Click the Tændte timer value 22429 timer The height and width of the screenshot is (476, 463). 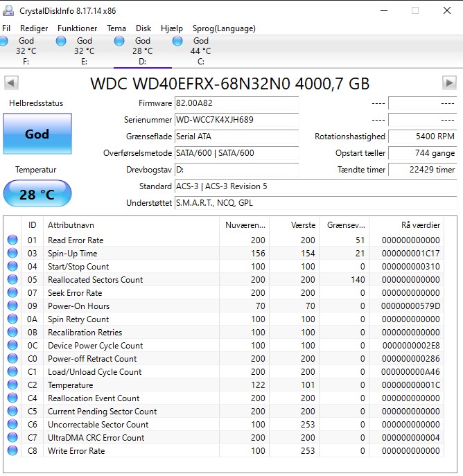pyautogui.click(x=423, y=170)
